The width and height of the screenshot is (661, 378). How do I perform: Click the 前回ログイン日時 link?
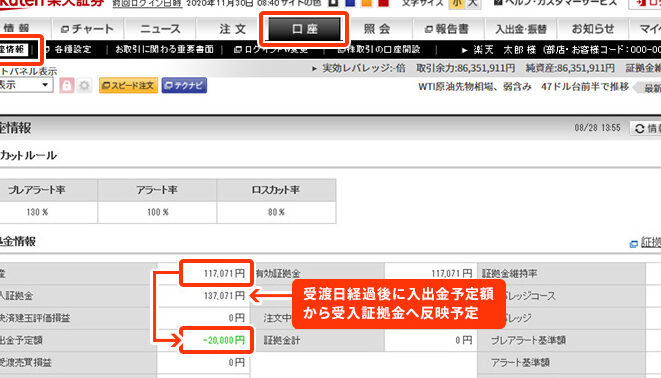[147, 3]
